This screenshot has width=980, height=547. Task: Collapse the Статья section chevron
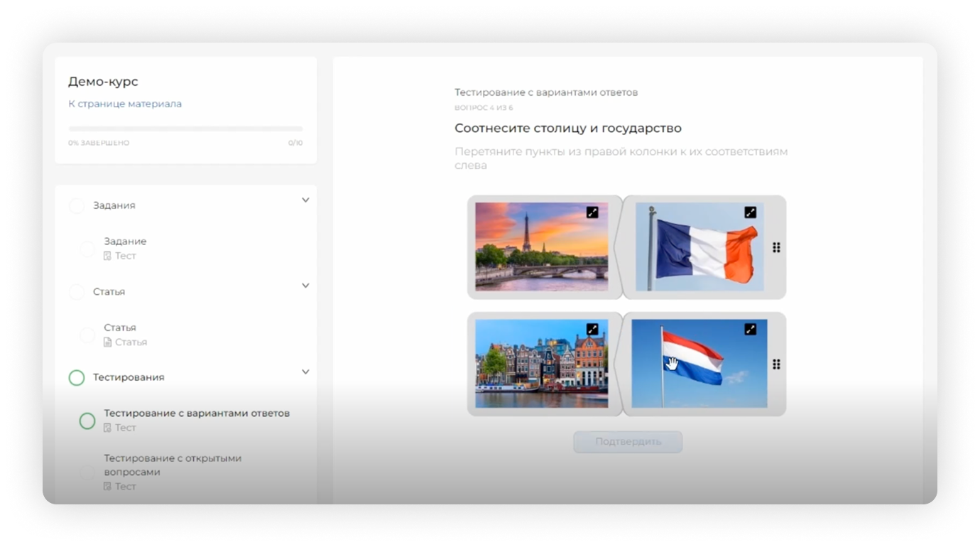tap(305, 286)
